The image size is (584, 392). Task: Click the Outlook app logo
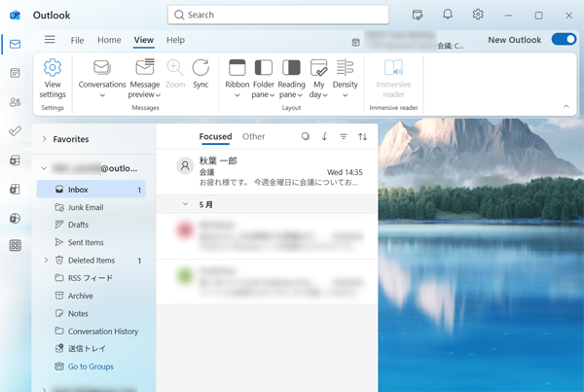pyautogui.click(x=15, y=15)
